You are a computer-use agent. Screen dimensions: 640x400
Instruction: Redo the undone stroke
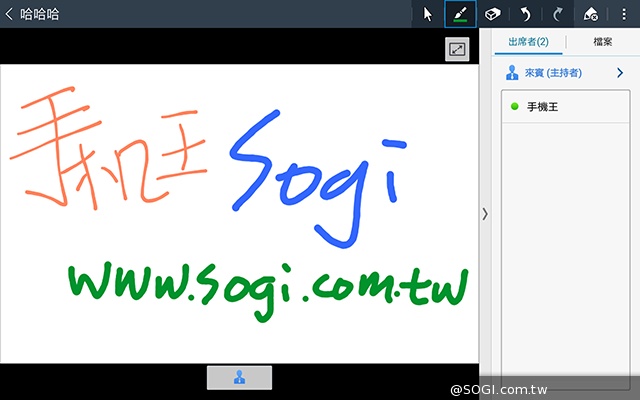tap(557, 14)
